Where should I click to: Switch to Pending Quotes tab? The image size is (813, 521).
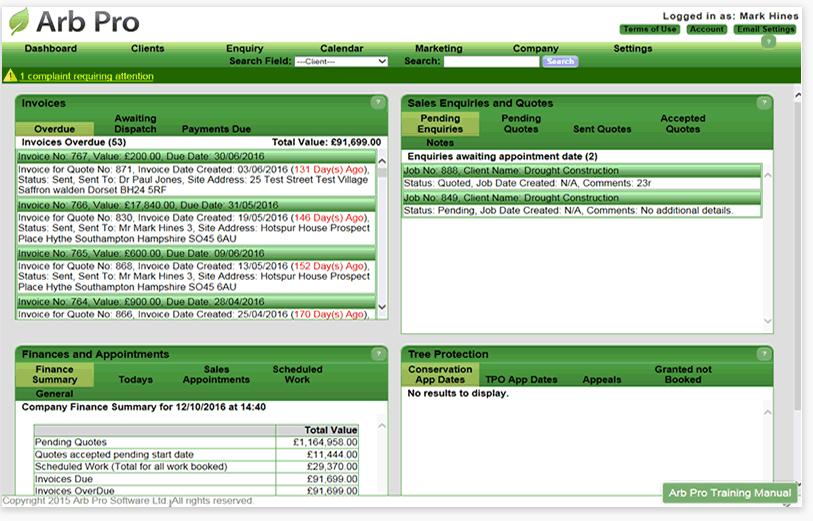coord(521,124)
